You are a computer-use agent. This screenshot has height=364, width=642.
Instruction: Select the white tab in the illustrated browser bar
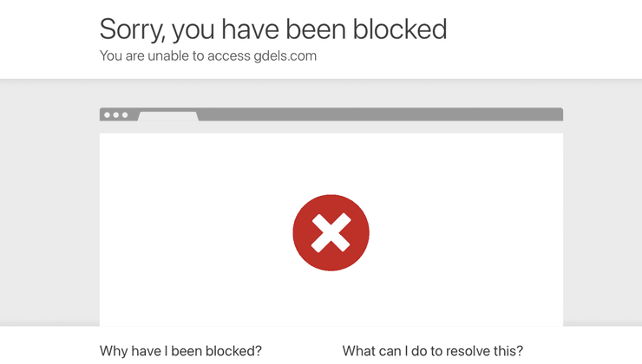click(x=168, y=116)
